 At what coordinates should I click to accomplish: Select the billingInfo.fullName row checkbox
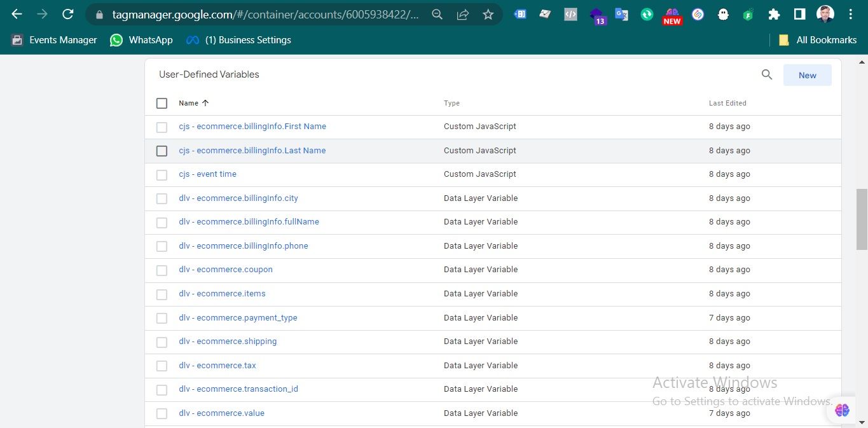pos(162,223)
